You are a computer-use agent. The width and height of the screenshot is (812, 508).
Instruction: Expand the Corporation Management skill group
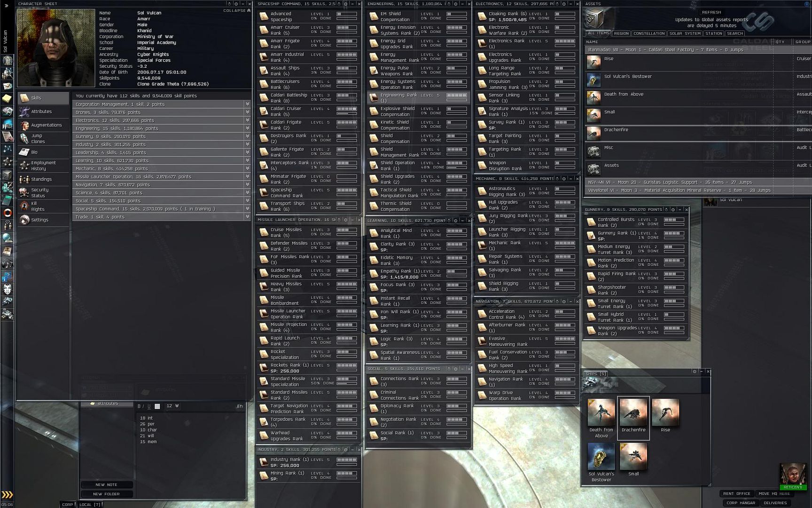pos(247,104)
